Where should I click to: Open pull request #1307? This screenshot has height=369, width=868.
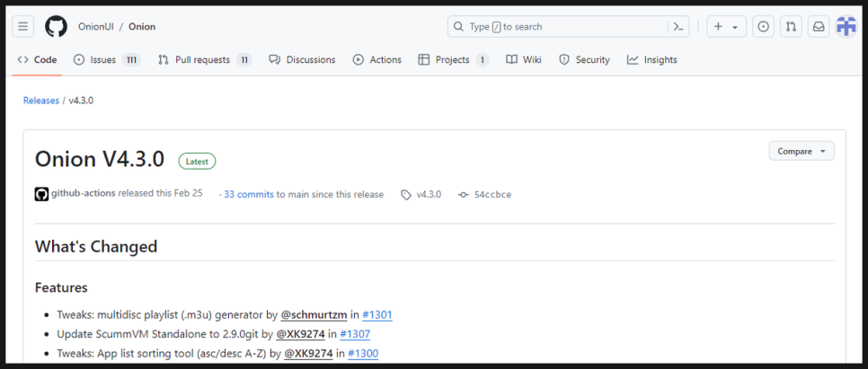[355, 334]
